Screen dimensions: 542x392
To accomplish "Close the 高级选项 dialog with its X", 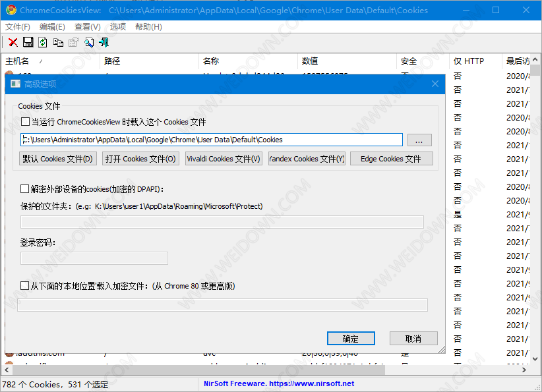I will [435, 84].
